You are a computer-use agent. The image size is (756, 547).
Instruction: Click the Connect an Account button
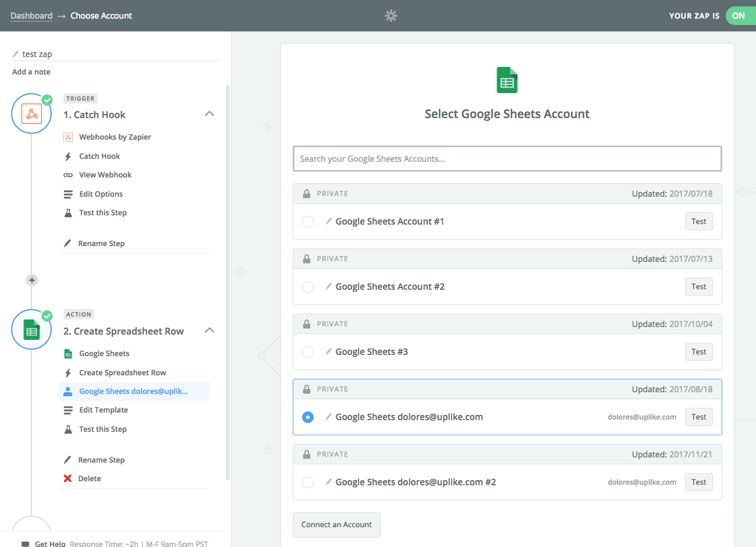pyautogui.click(x=336, y=525)
